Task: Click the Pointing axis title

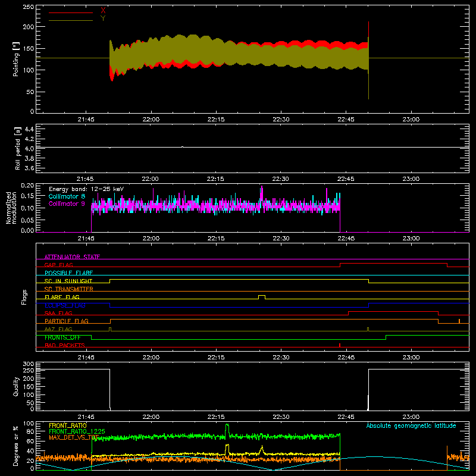Action: [16, 59]
